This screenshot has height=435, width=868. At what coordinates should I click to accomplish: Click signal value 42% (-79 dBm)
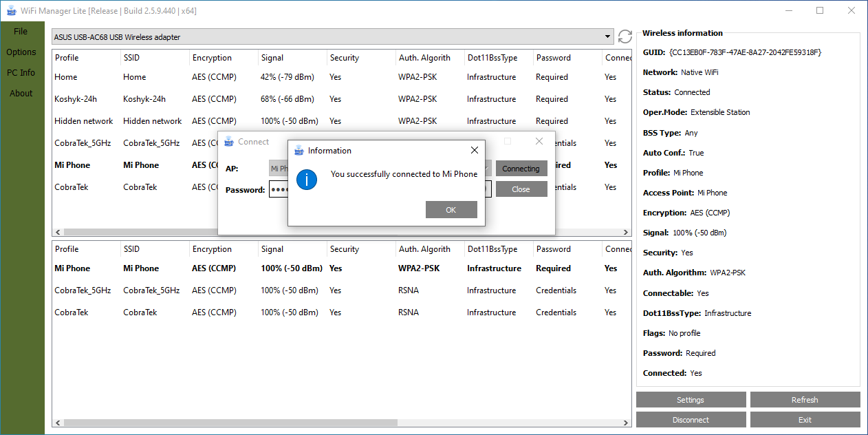click(287, 77)
